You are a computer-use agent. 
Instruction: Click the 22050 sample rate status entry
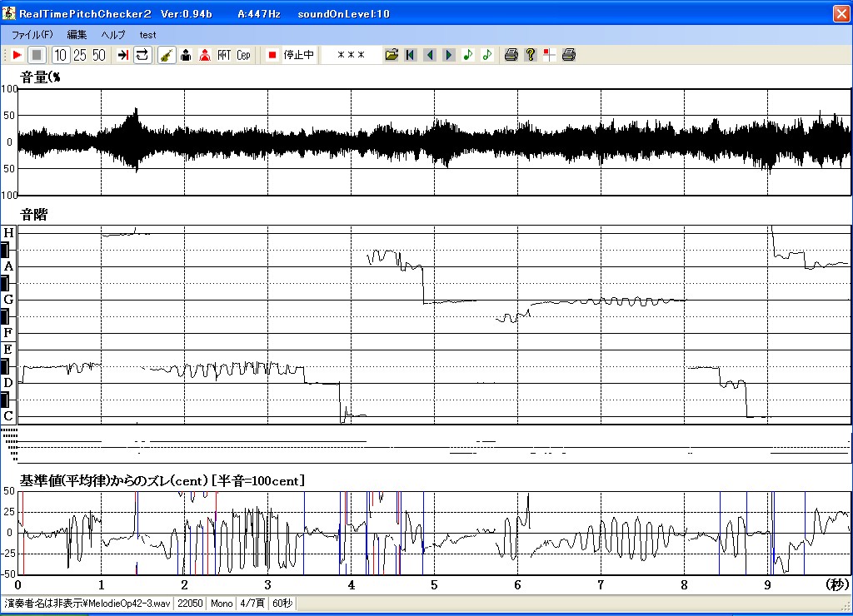click(190, 604)
